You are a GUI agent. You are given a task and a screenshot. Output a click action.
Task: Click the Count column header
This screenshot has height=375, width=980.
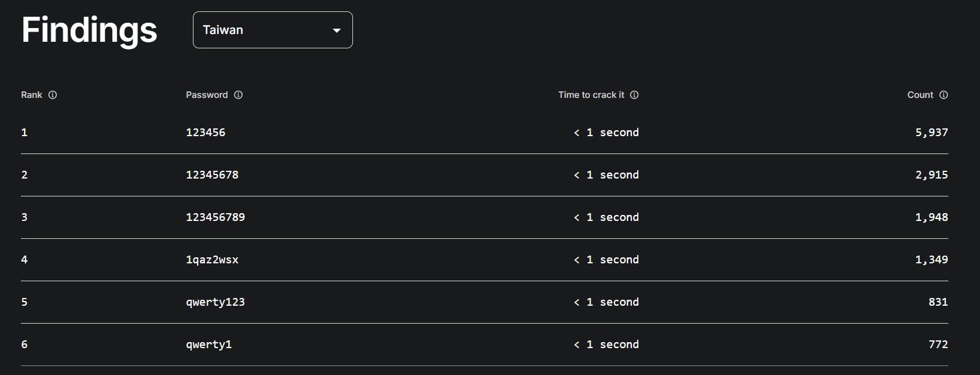(x=920, y=95)
